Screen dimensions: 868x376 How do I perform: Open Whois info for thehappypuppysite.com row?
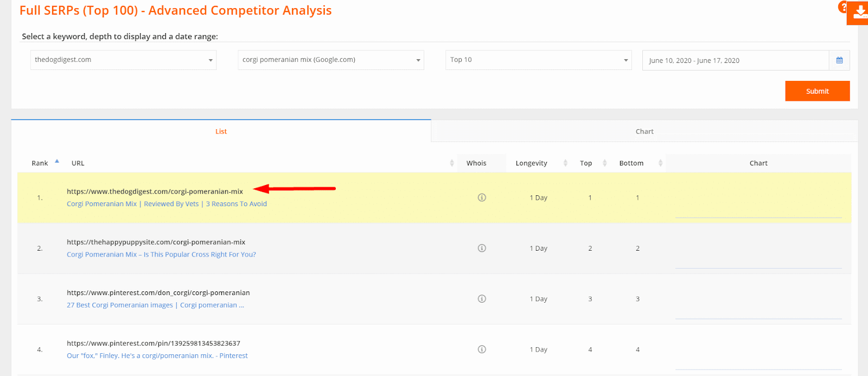[x=482, y=248]
